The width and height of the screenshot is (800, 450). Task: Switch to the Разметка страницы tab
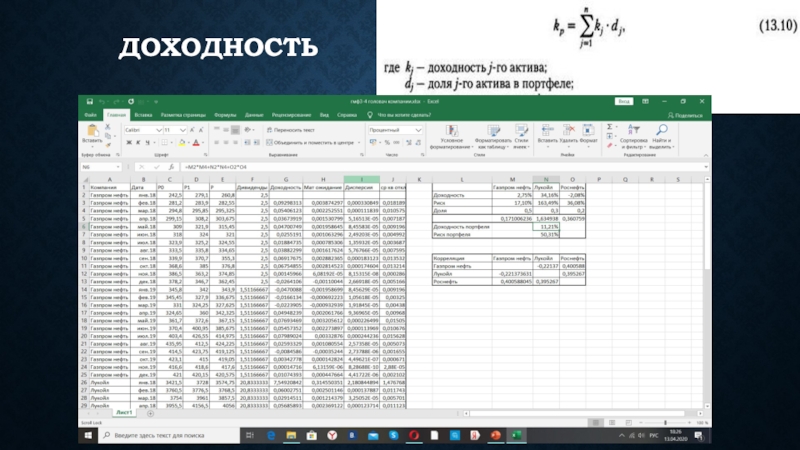tap(183, 115)
